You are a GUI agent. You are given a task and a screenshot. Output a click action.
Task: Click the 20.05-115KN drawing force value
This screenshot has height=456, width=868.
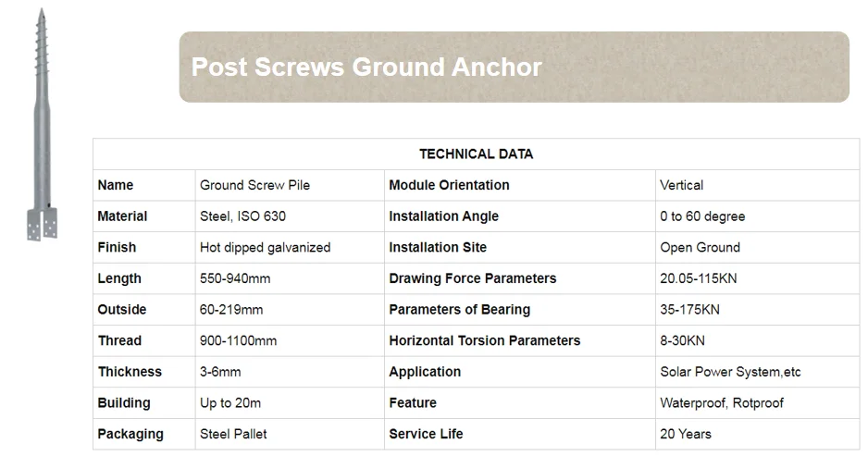(x=698, y=278)
